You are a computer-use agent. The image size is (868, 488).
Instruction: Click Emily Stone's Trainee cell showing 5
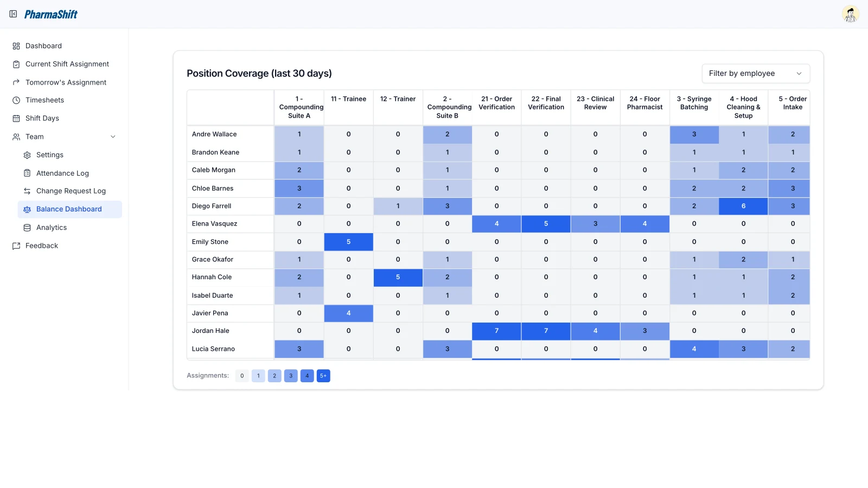pos(348,242)
